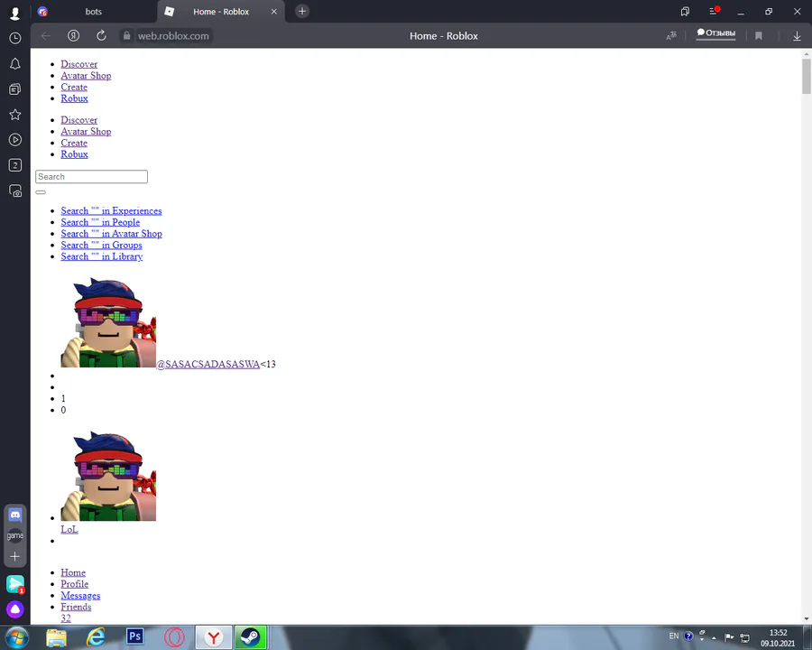Go back with the arrow button

pos(46,36)
